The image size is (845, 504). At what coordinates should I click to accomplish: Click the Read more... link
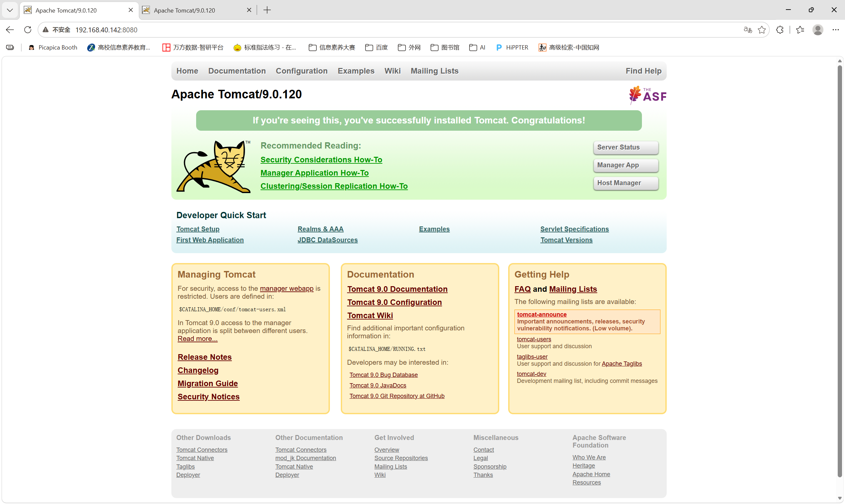coord(197,339)
